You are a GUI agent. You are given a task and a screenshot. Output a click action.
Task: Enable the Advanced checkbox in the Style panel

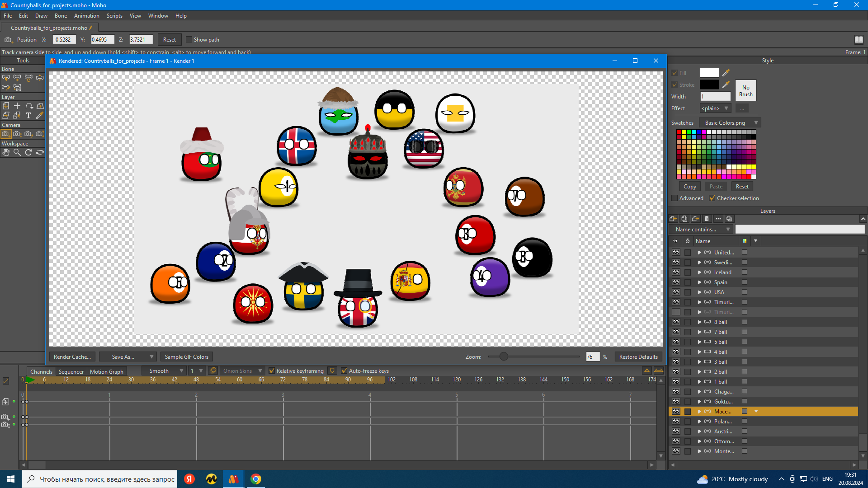click(x=675, y=198)
